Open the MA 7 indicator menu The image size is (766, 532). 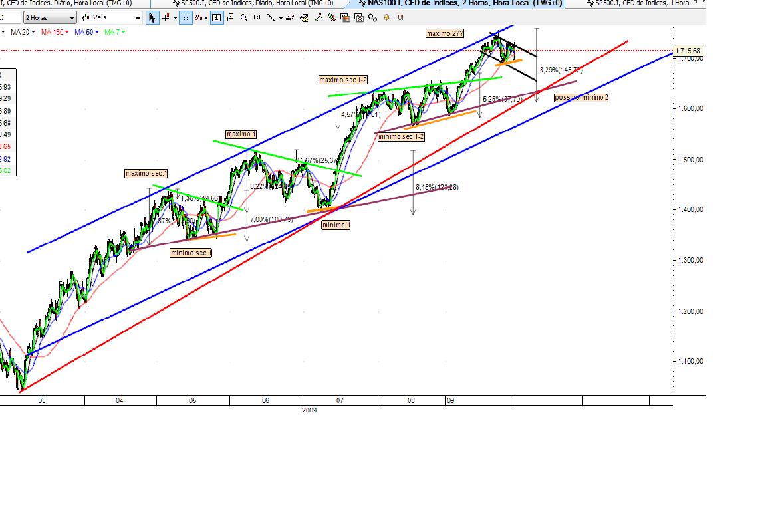[x=115, y=32]
